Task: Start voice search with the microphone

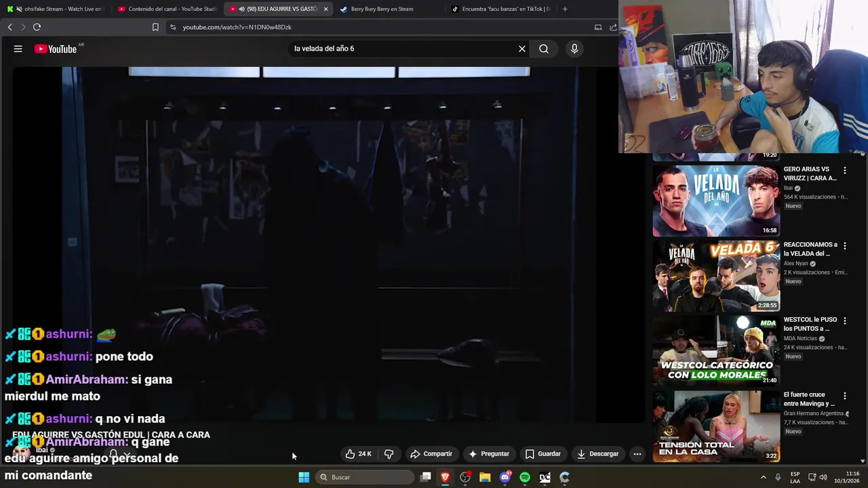Action: coord(574,49)
